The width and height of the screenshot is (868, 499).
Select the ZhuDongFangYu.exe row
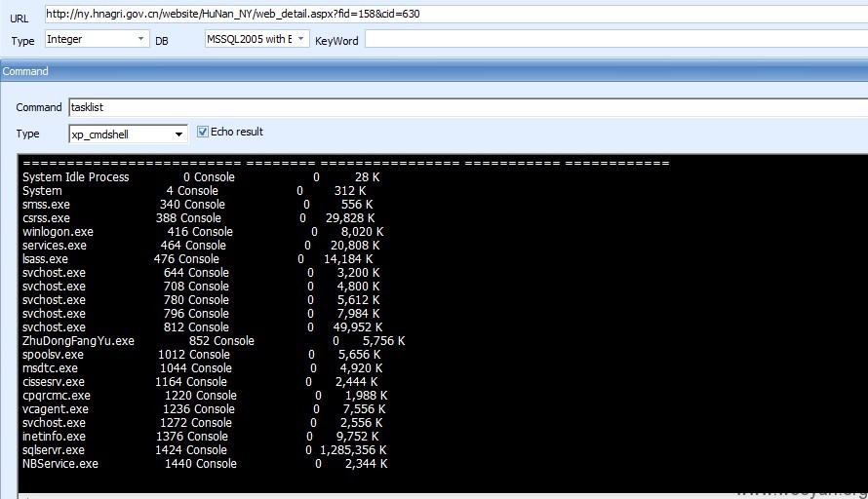214,341
